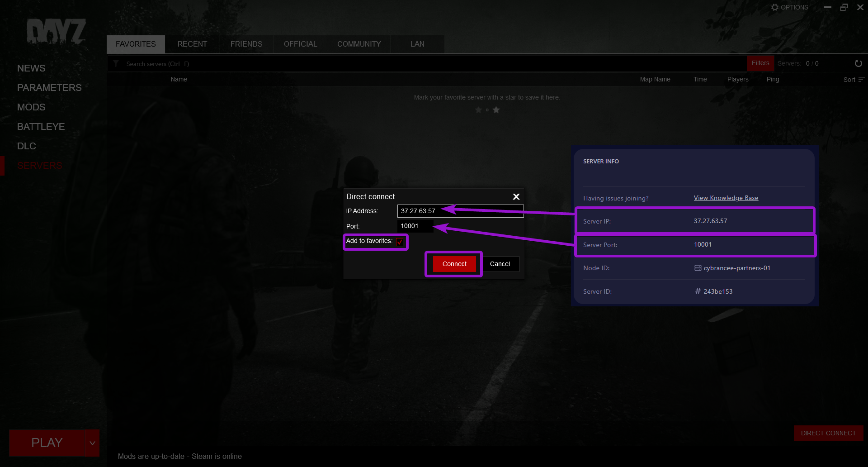868x467 pixels.
Task: Open the Sort options
Action: coord(853,79)
